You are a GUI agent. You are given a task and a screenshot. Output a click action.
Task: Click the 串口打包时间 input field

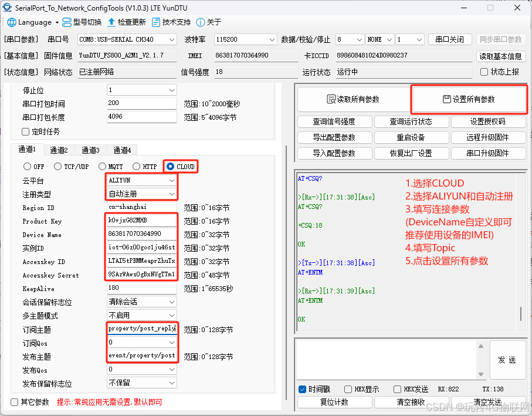(142, 103)
